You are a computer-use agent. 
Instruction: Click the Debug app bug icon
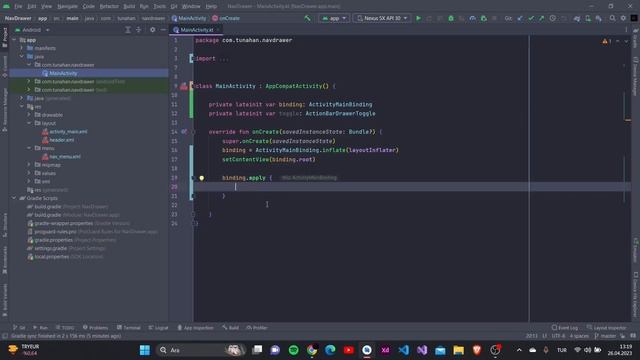[x=451, y=18]
